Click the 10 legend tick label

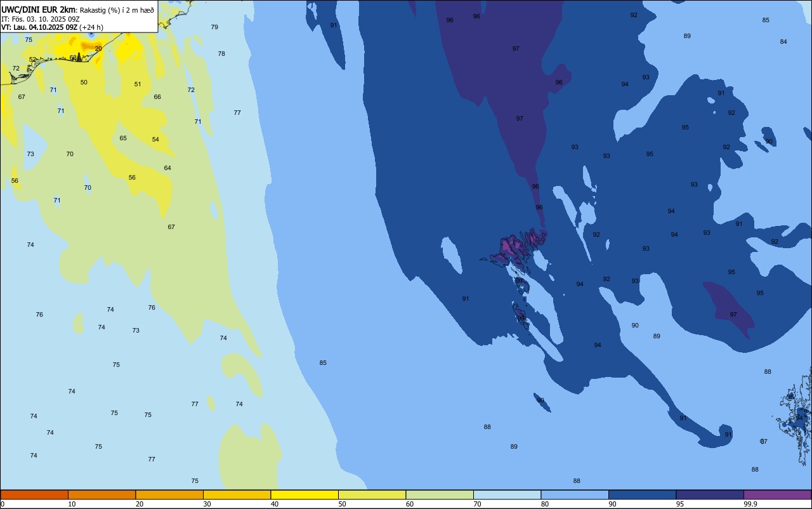tap(72, 504)
